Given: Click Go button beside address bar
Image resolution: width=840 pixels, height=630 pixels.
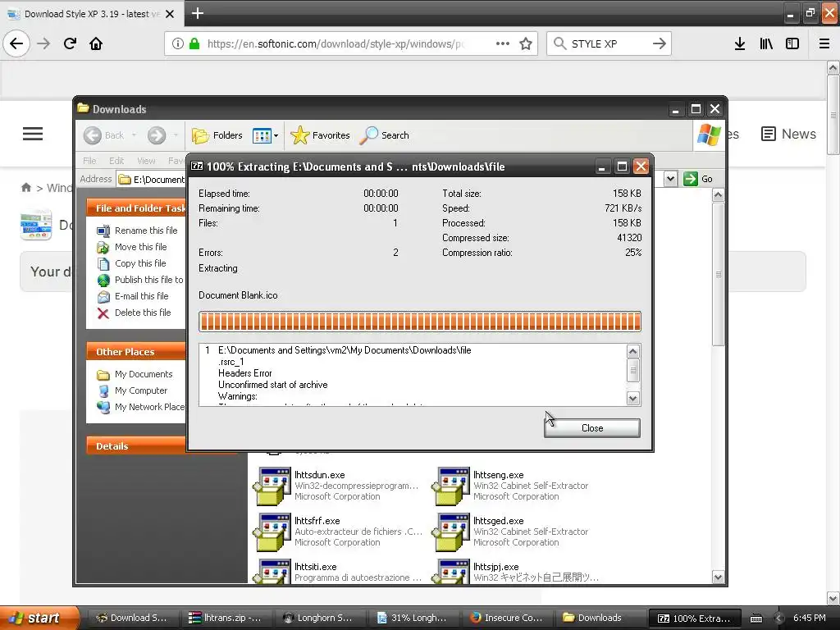Looking at the screenshot, I should [698, 179].
